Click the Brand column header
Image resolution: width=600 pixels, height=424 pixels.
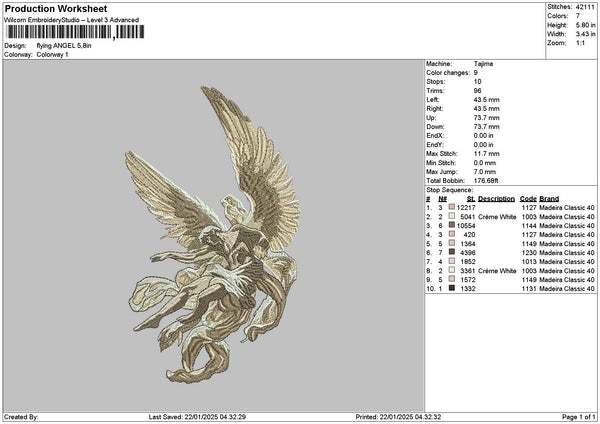tap(549, 198)
